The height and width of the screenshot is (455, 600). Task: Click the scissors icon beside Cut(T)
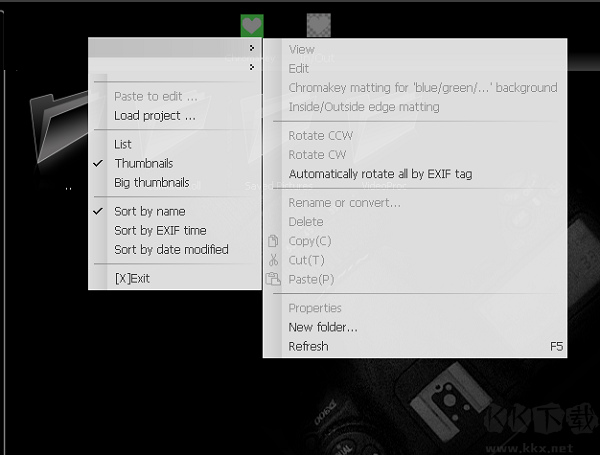pos(273,260)
